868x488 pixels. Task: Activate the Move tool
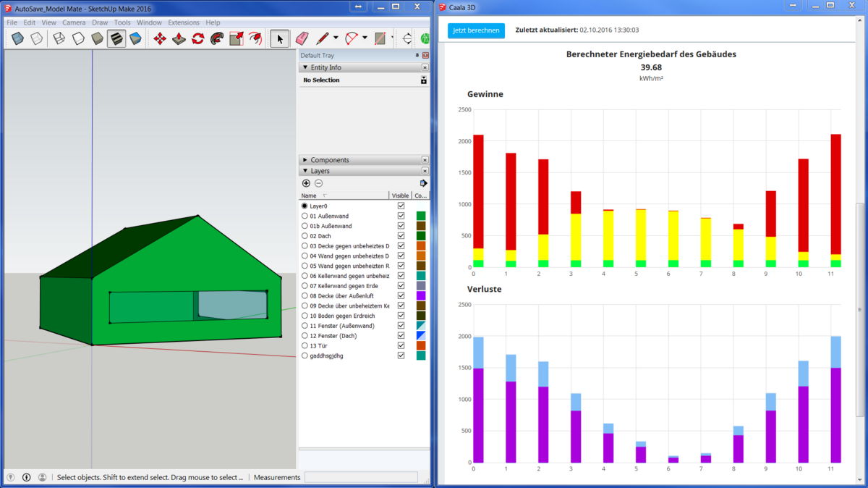(x=160, y=38)
